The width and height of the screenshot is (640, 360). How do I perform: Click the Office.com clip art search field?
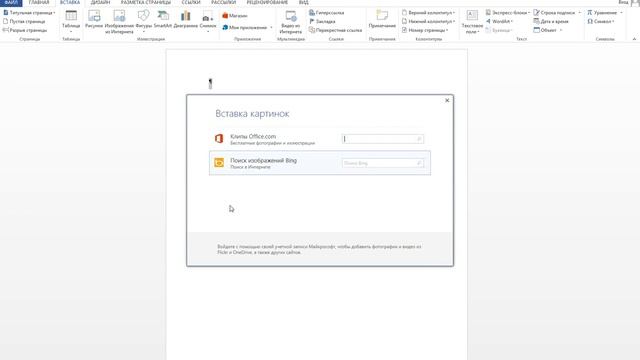(383, 139)
